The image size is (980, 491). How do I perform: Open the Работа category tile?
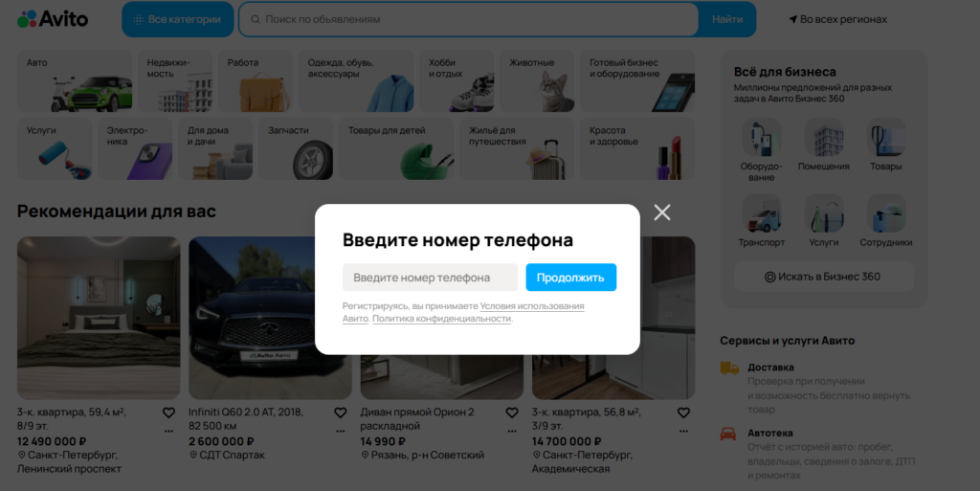(255, 81)
